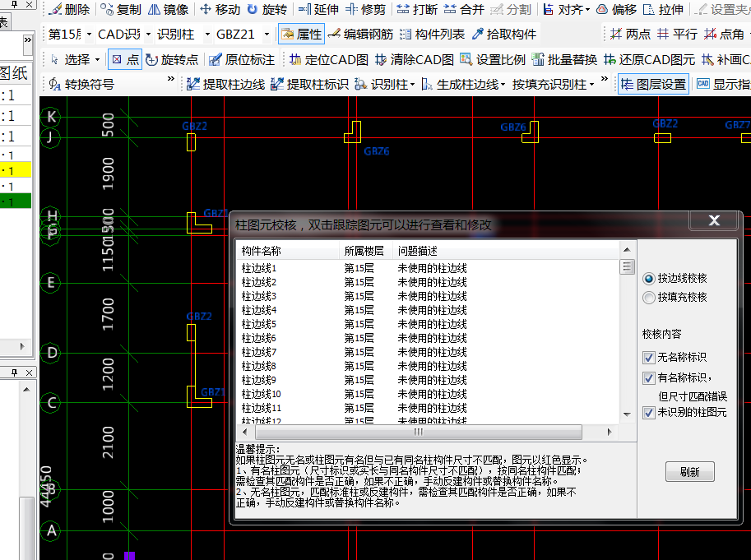Choose the 拉伸 (stretch) tool

(663, 9)
